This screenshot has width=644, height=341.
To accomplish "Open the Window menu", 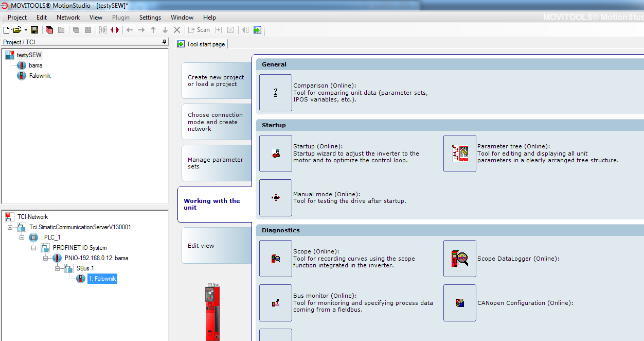I will (x=182, y=18).
